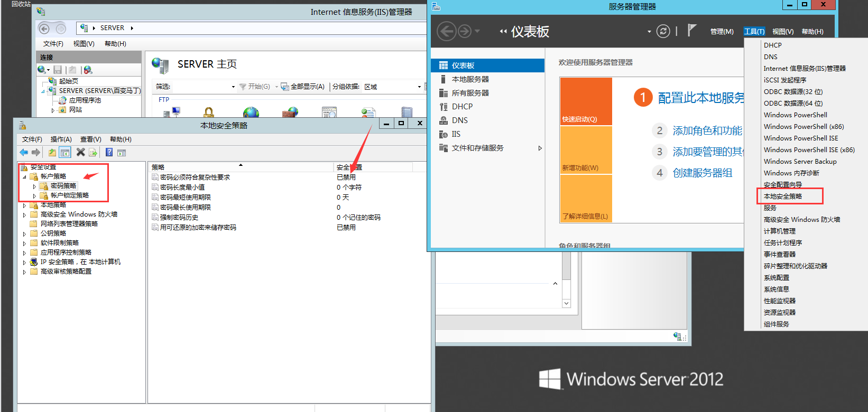Select 性能监视器 in Tools menu
Viewport: 868px width, 412px height.
tap(780, 301)
